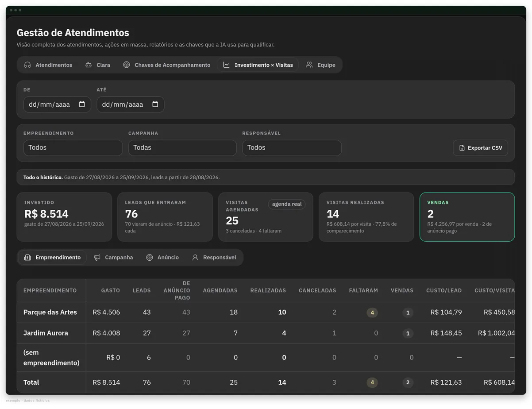Viewport: 532px width, 409px height.
Task: Click the VENDAS column header
Action: pos(402,291)
